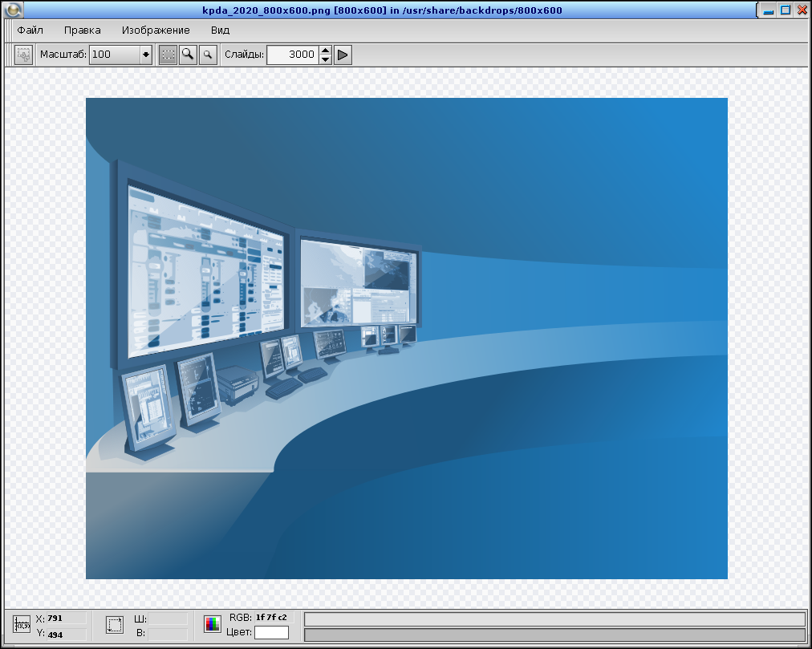This screenshot has width=812, height=649.
Task: Activate the rectangular selection mode button
Action: 168,55
